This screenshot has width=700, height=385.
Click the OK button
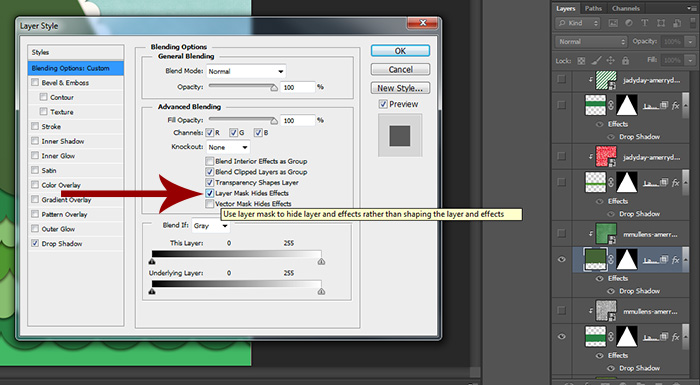(400, 51)
